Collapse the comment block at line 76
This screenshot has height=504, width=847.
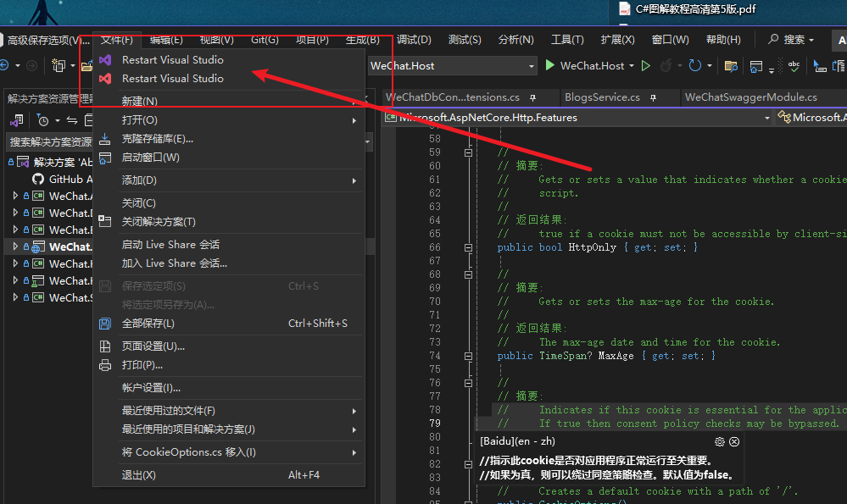(468, 383)
